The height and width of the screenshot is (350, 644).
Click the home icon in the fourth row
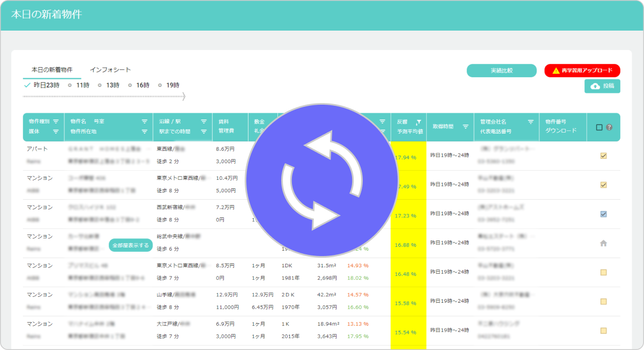(x=603, y=243)
